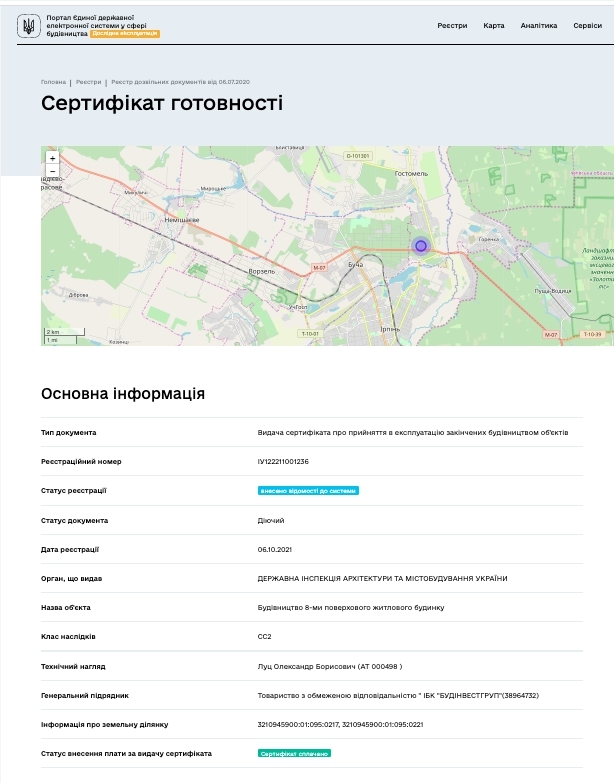
Task: Click the Технічний нагляд row label
Action: 73,666
